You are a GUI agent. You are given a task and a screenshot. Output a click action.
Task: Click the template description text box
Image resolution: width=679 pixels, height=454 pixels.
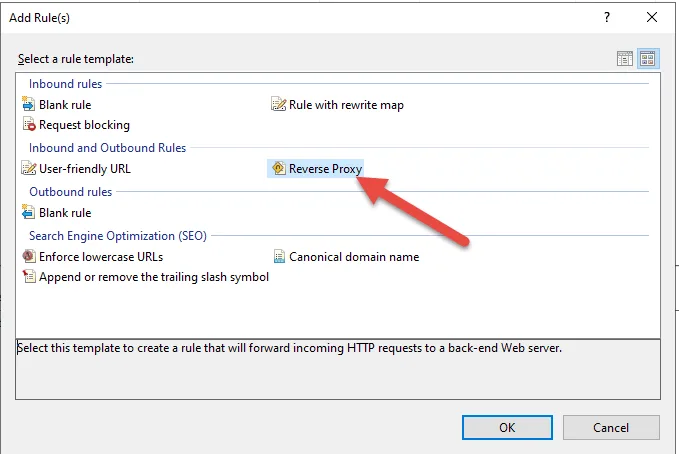(339, 370)
